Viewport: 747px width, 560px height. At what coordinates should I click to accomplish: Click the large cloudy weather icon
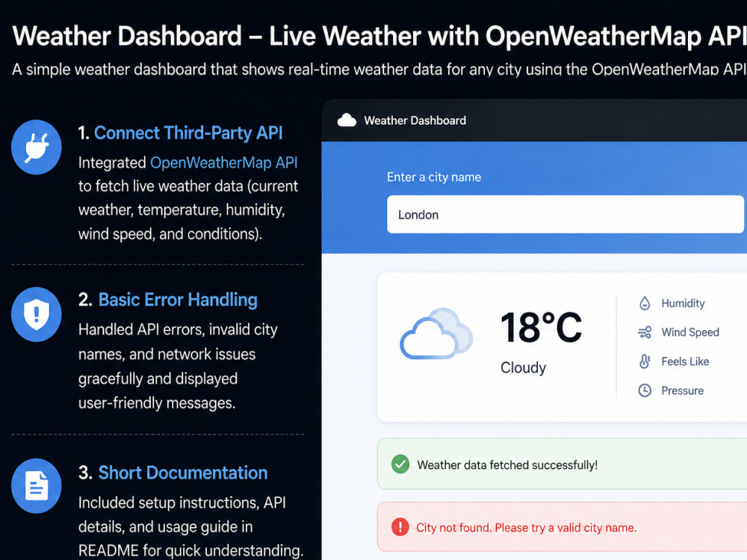tap(436, 334)
